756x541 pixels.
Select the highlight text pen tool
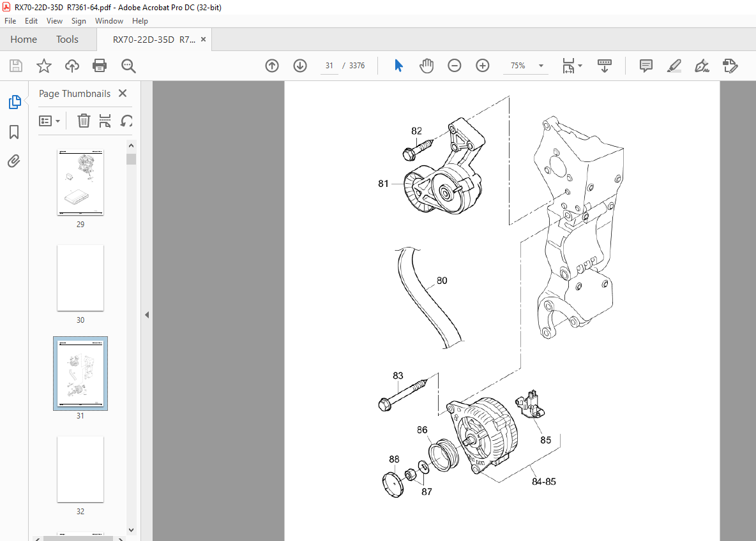(x=674, y=66)
